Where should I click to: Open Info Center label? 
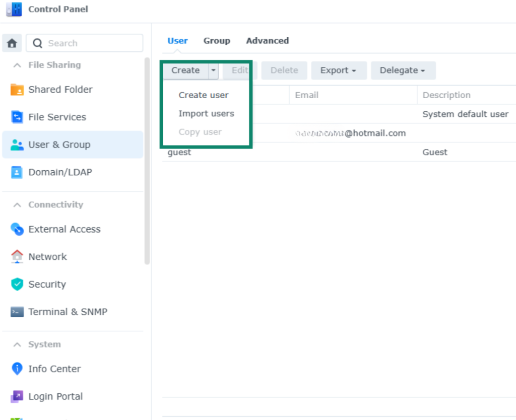[x=54, y=369]
